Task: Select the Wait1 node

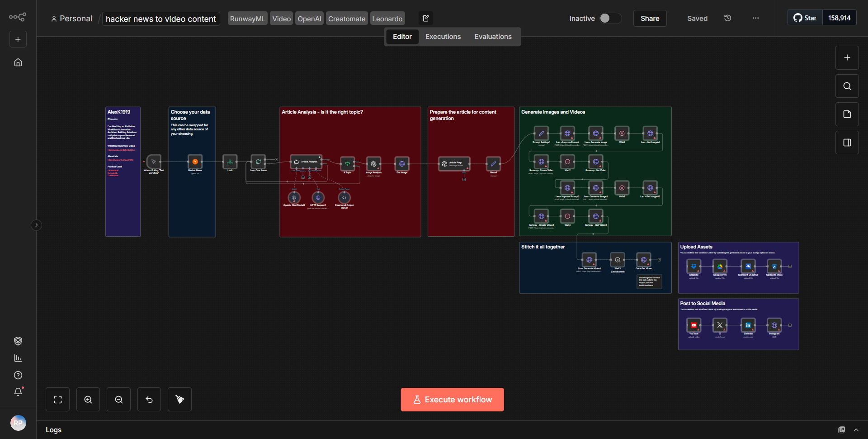Action: 622,134
